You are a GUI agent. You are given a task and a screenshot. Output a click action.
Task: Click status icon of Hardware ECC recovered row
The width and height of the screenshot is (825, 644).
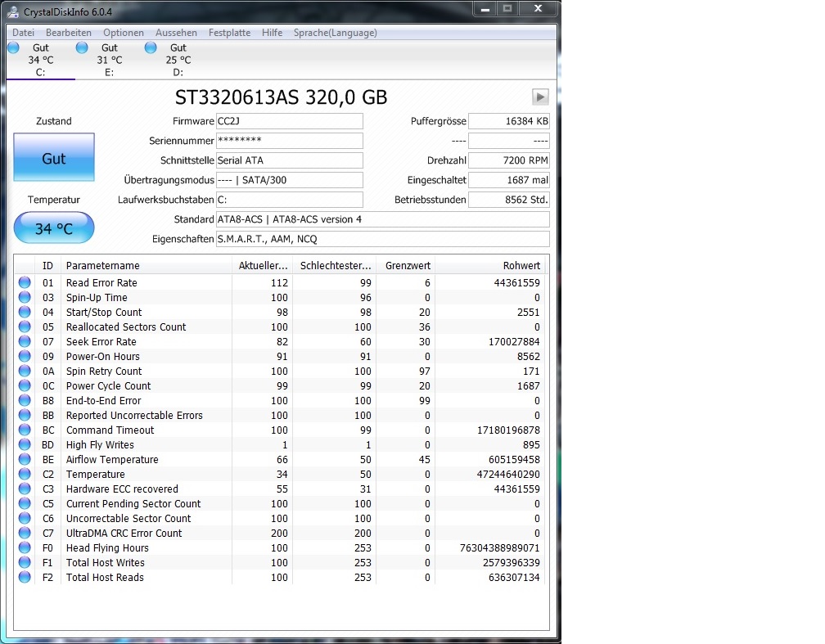tap(25, 489)
